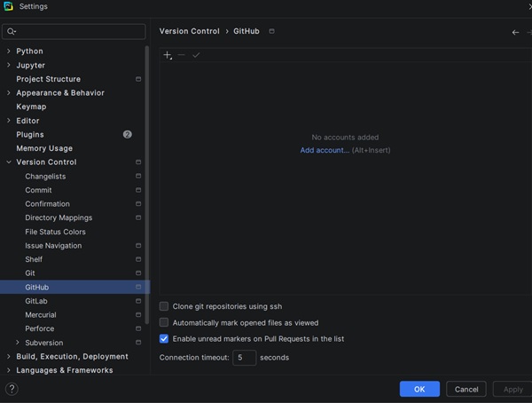This screenshot has height=403, width=532.
Task: Click the remove account minus icon
Action: (x=182, y=55)
